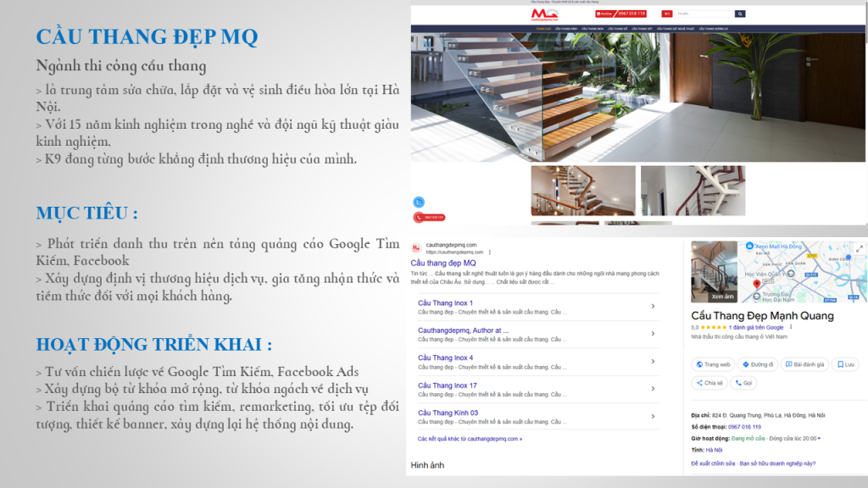Click the Đang mở cửa status text
This screenshot has width=868, height=488.
(748, 439)
